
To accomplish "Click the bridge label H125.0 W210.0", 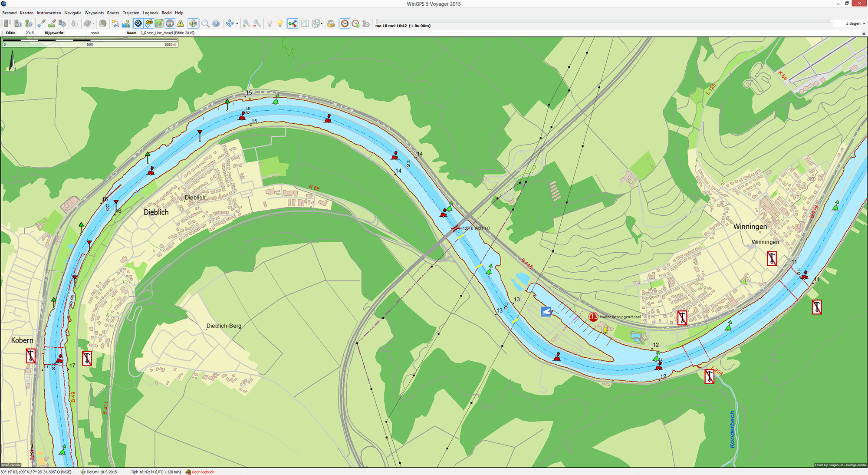I will [474, 228].
